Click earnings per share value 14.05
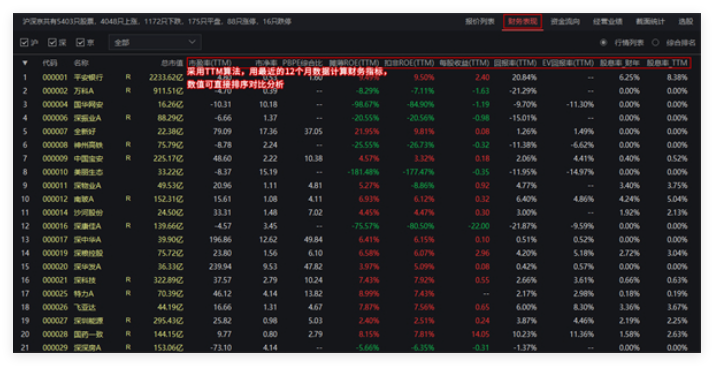Screen dimensions: 714x366 point(480,334)
